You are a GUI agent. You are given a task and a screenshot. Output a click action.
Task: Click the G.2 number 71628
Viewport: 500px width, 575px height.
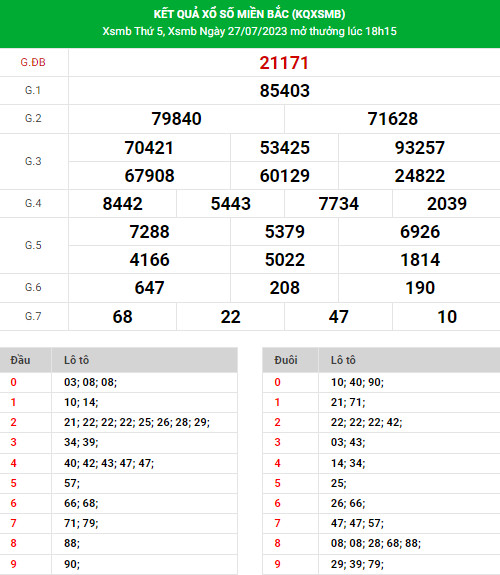[393, 119]
